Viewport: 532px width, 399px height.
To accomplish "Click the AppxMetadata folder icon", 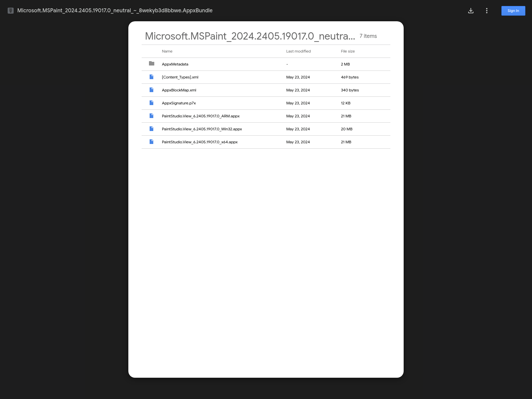I will click(152, 64).
